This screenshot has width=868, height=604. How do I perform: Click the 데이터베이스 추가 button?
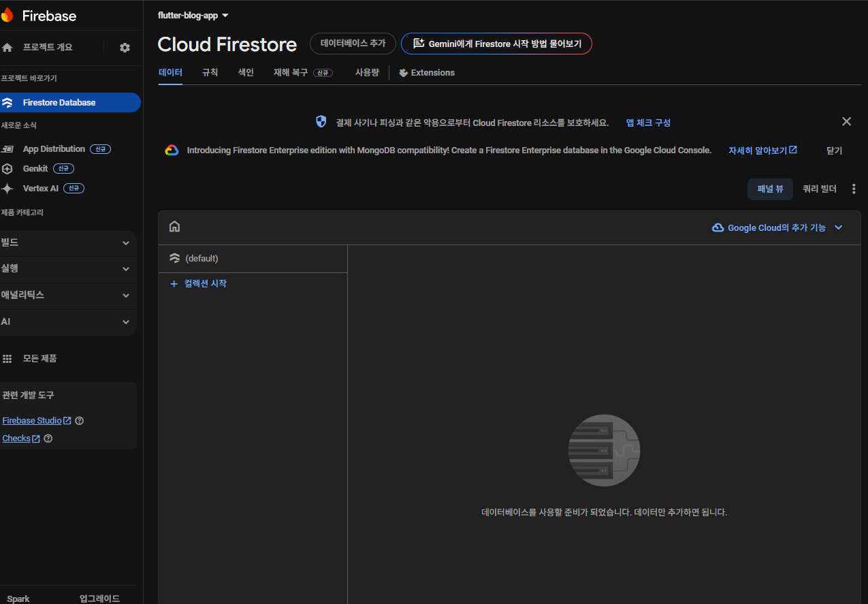tap(353, 44)
